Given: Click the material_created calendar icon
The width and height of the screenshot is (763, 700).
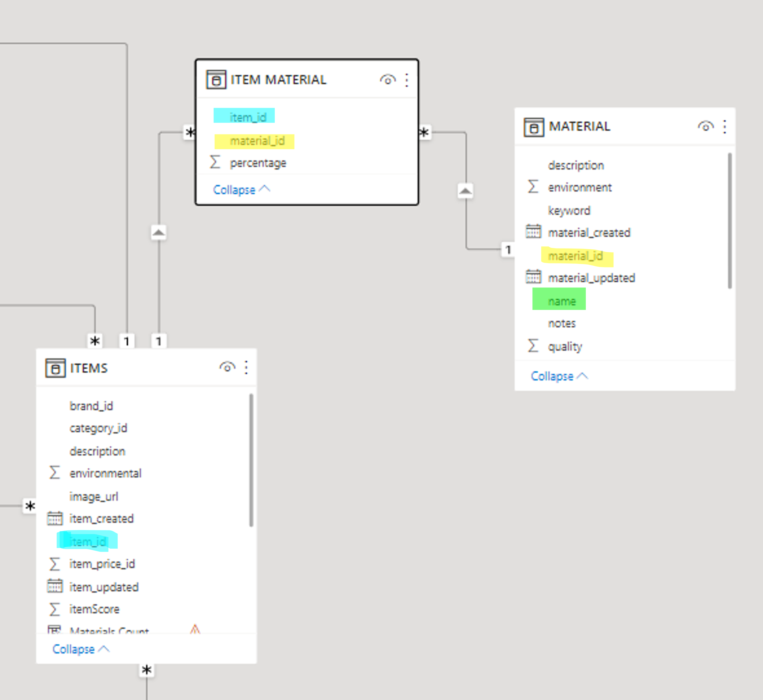Looking at the screenshot, I should coord(533,231).
